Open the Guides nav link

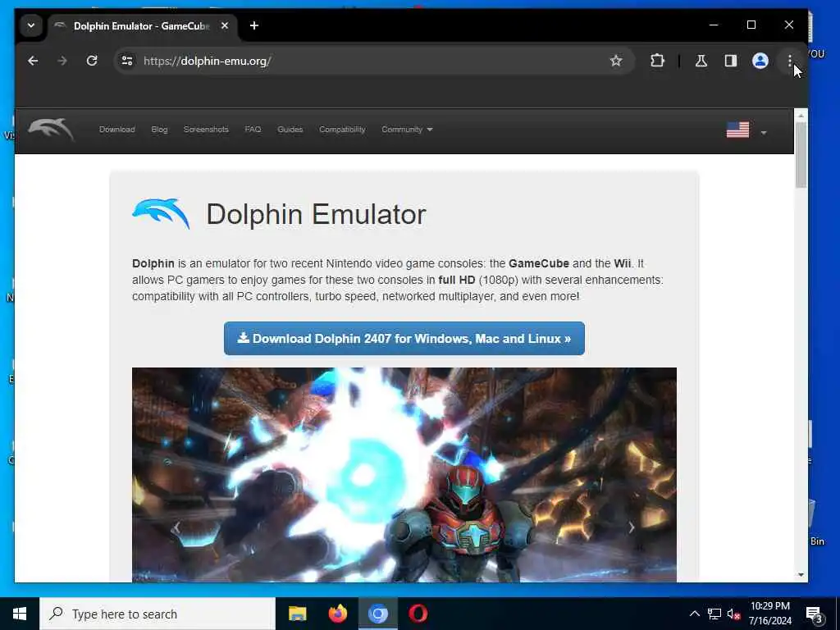[x=290, y=130]
